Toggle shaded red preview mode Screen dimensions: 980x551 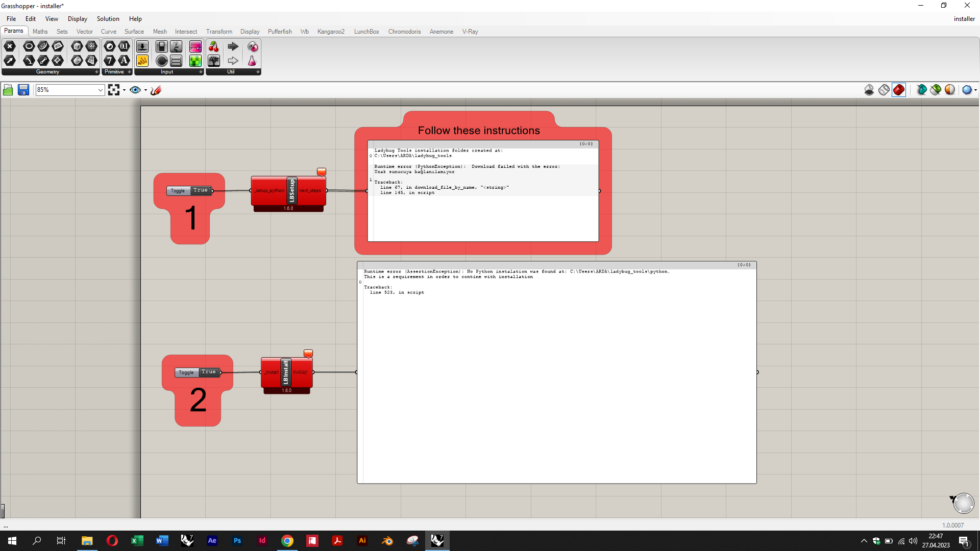(899, 90)
